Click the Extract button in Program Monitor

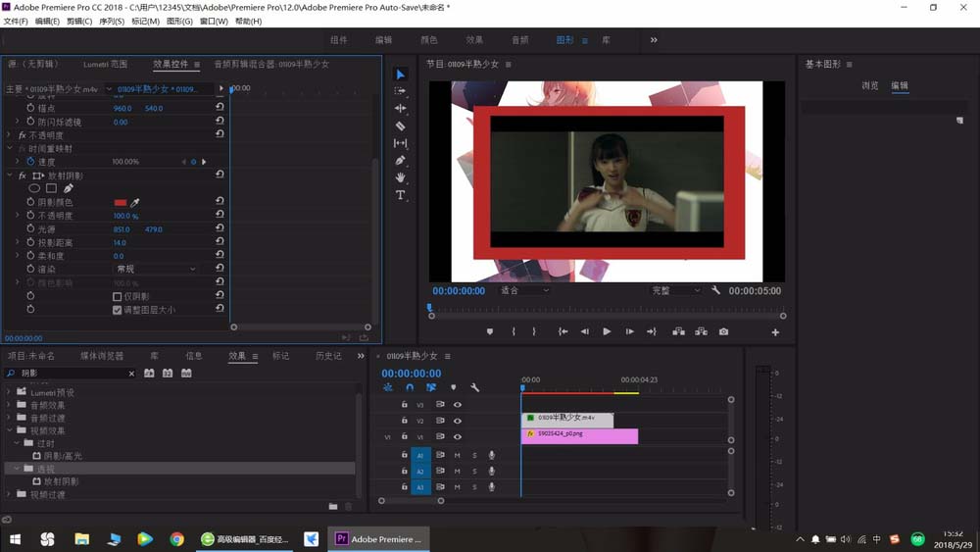point(702,331)
